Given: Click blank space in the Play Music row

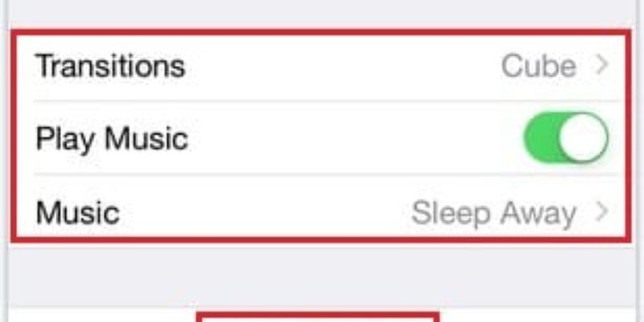Looking at the screenshot, I should (x=354, y=139).
